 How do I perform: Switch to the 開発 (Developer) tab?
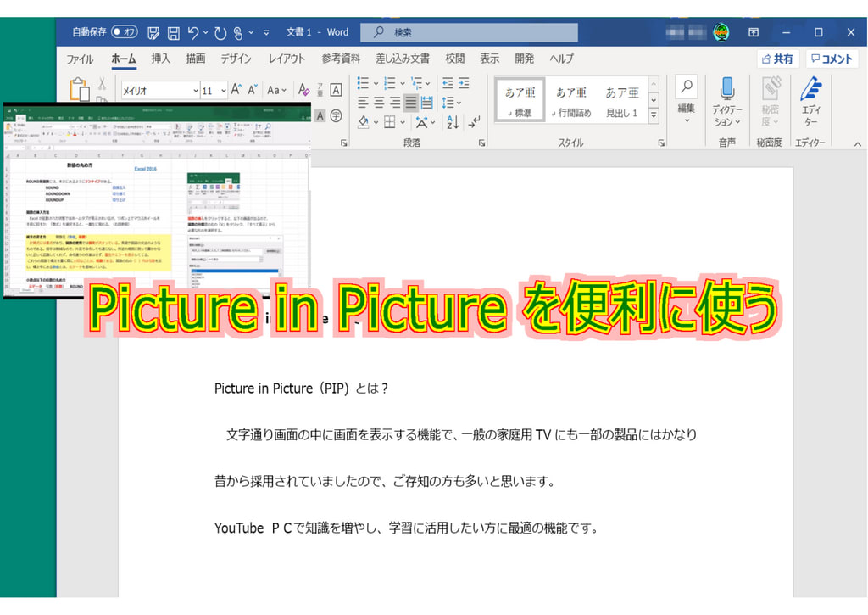(x=524, y=59)
